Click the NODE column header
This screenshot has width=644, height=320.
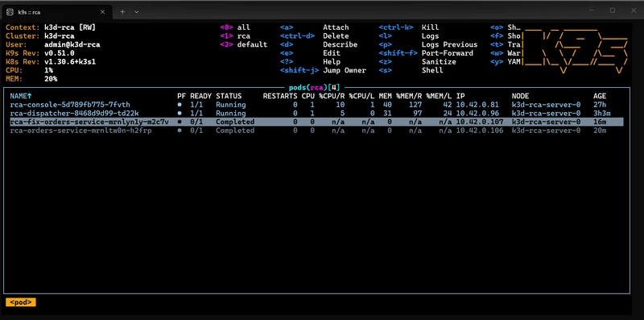(x=520, y=96)
